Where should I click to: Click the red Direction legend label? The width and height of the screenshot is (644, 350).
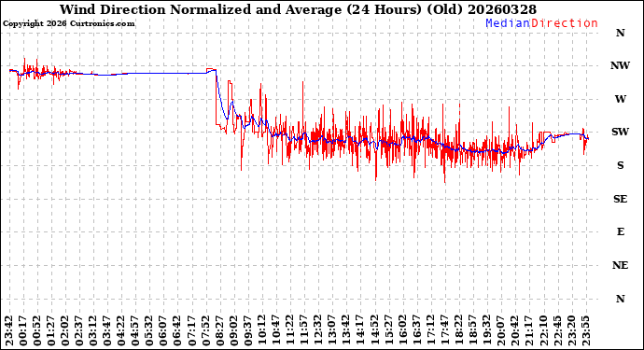coord(565,23)
